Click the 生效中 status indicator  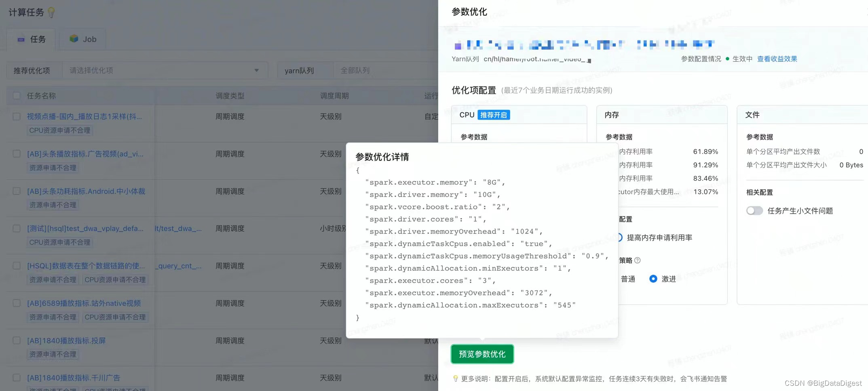[739, 59]
